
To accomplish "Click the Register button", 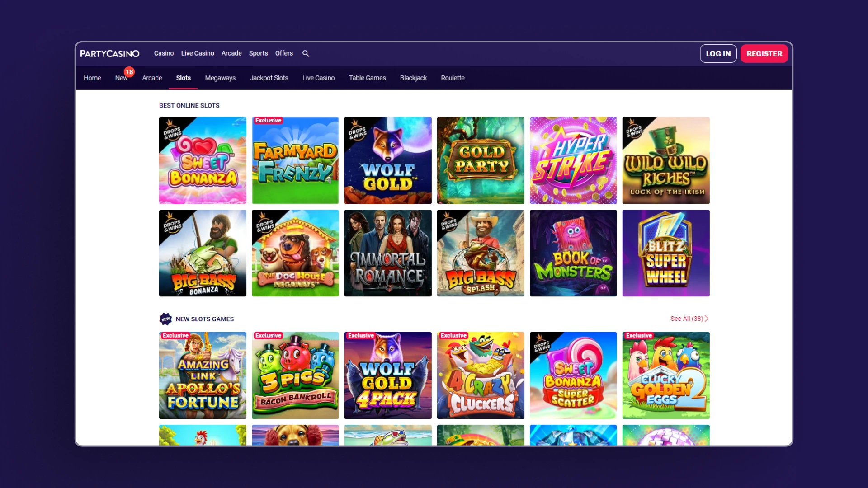I will coord(764,53).
